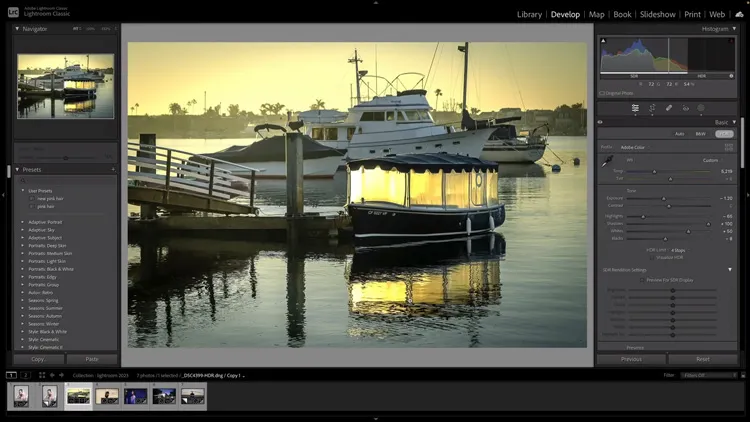Click the highlight clipping indicator in histogram
This screenshot has height=422, width=750.
pyautogui.click(x=731, y=41)
